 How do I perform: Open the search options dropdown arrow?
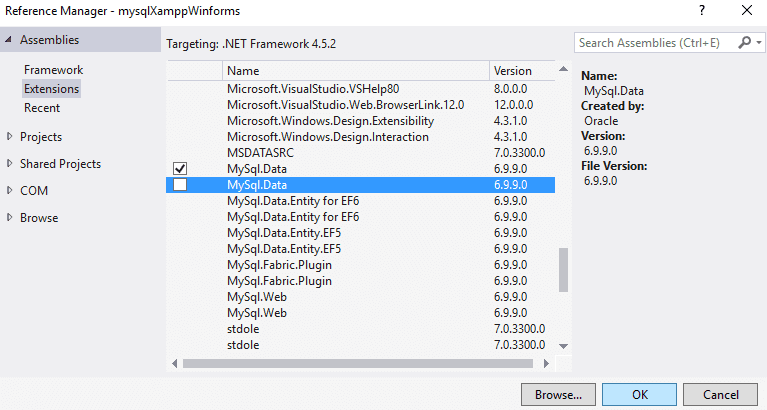pos(759,43)
